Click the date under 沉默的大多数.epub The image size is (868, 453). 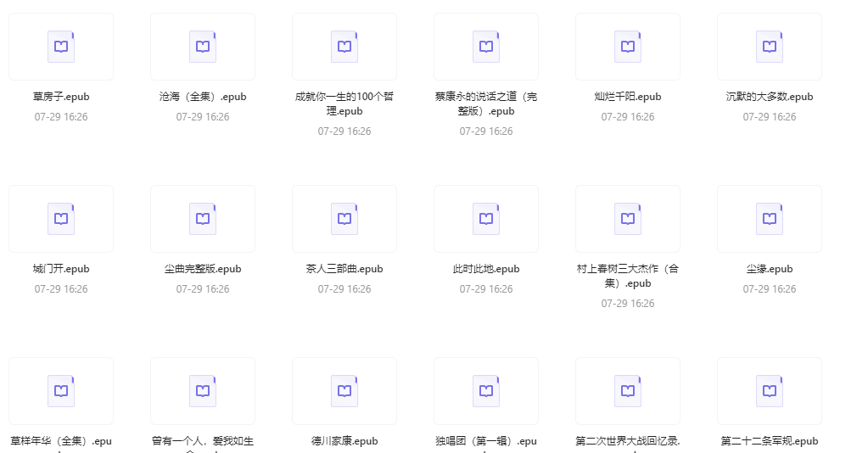pos(770,117)
